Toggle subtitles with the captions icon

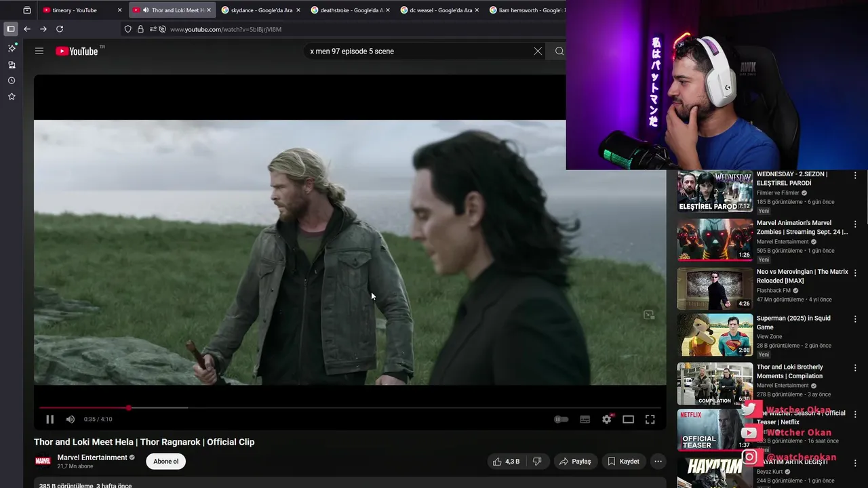coord(585,420)
